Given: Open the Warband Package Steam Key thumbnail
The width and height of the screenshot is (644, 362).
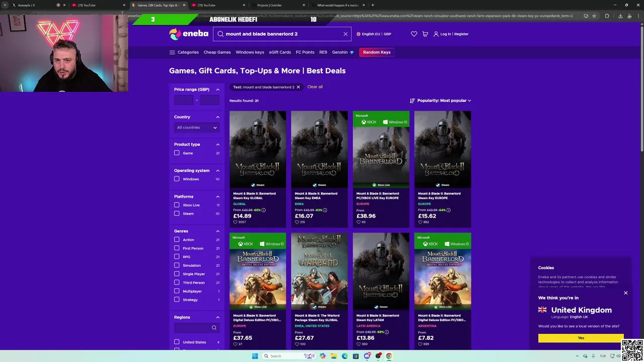Looking at the screenshot, I should tap(319, 271).
